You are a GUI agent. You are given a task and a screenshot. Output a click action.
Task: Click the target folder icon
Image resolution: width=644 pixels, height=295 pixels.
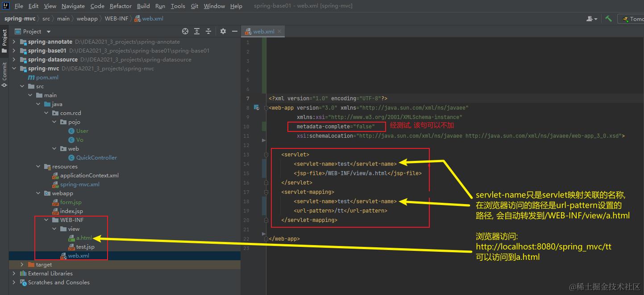pos(31,265)
